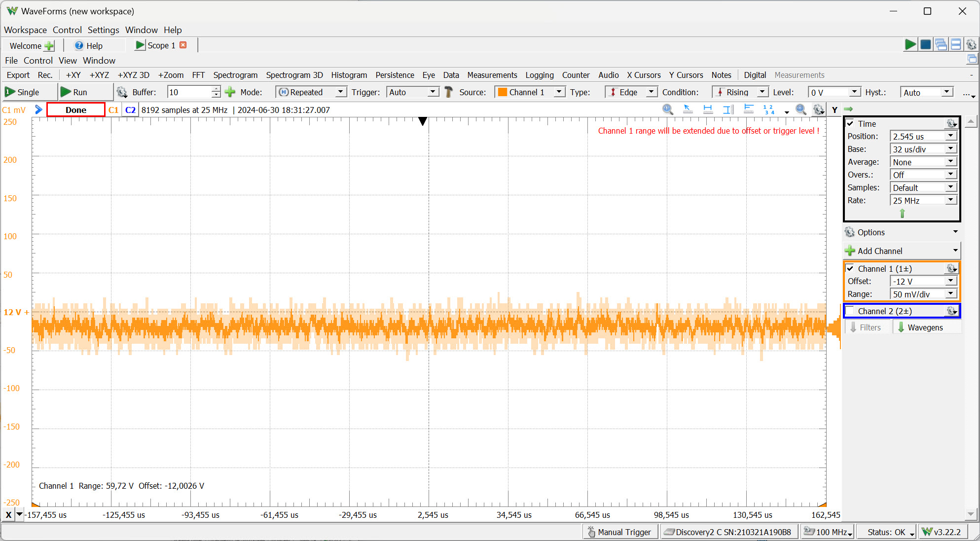Activate the quick measure pointer tool
Image resolution: width=980 pixels, height=541 pixels.
click(x=688, y=109)
